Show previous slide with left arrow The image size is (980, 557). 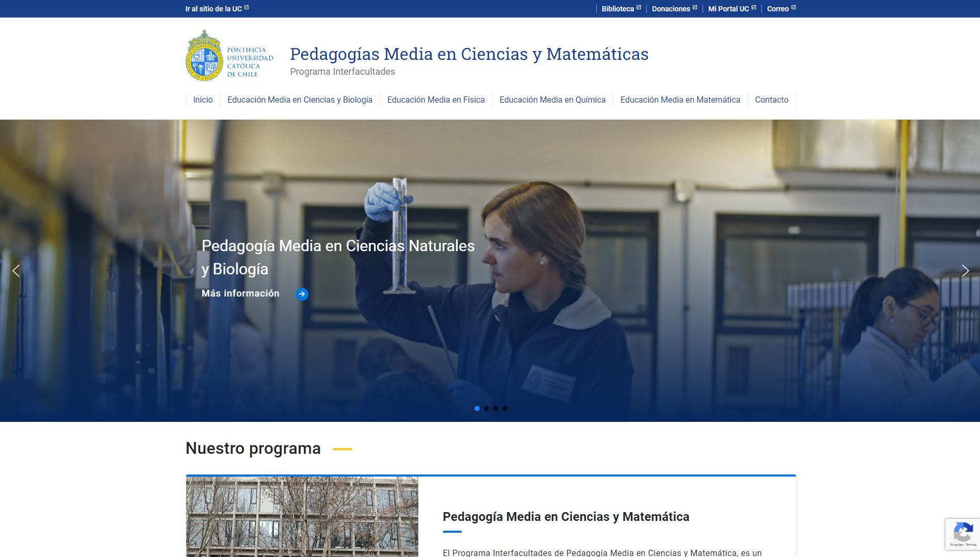click(16, 271)
